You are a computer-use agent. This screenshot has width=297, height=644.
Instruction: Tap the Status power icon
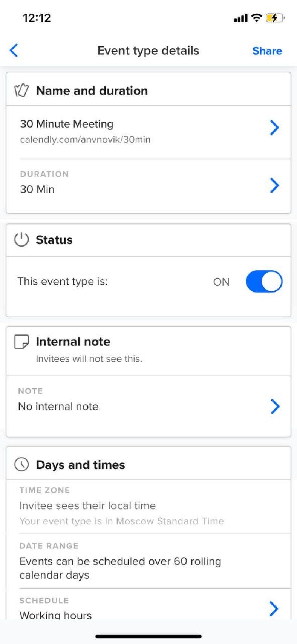point(21,240)
